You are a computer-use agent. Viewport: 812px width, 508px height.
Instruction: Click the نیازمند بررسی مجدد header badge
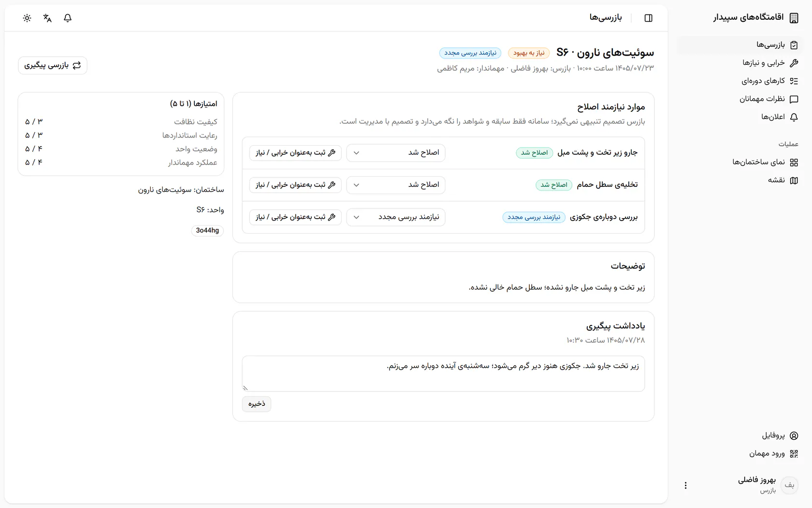coord(470,53)
